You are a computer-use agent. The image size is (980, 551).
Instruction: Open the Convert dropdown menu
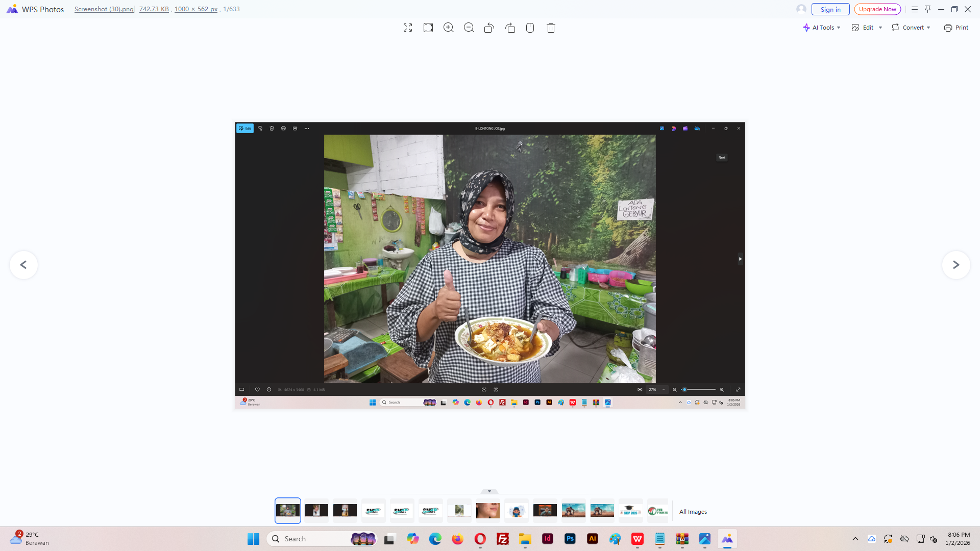point(911,28)
